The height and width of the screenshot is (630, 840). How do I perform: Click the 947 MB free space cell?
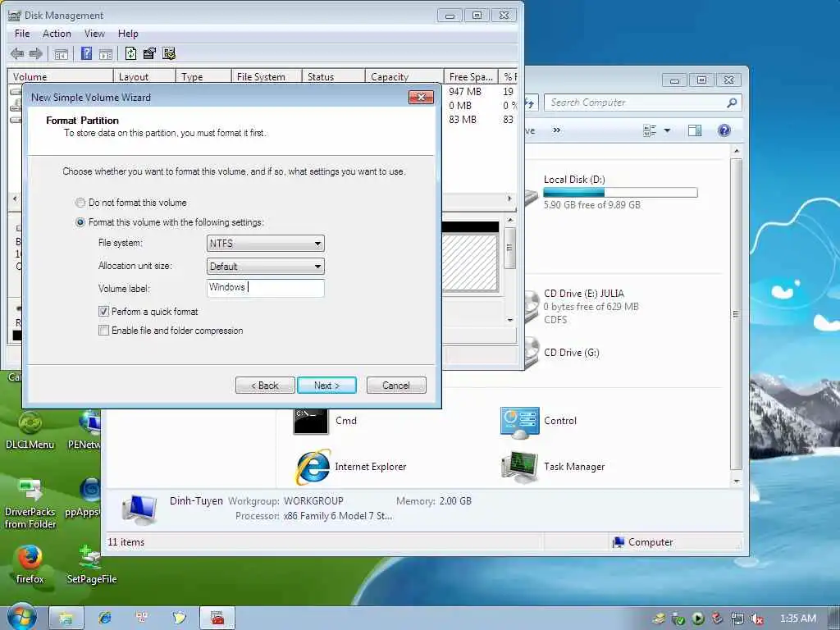tap(465, 92)
